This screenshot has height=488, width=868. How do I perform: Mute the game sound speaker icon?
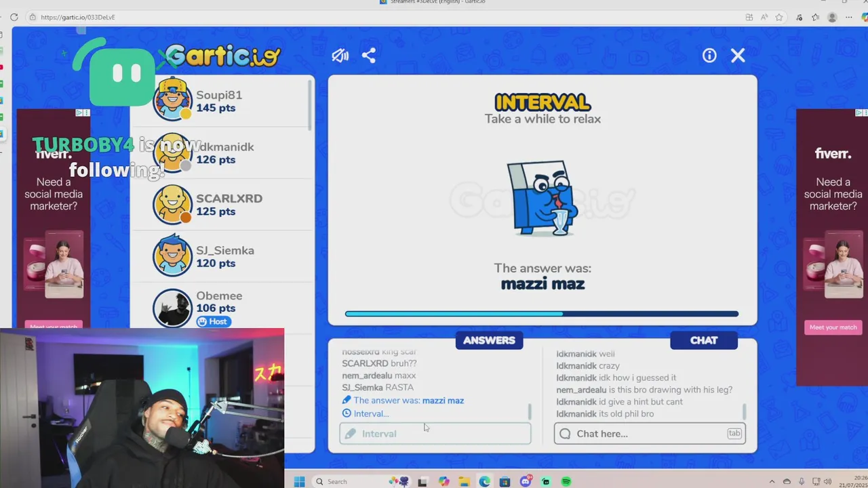coord(340,56)
